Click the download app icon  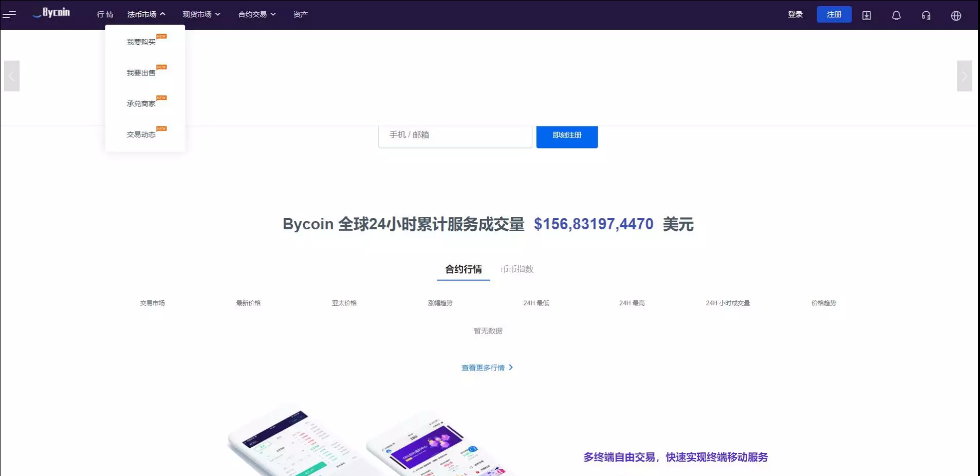pyautogui.click(x=866, y=15)
